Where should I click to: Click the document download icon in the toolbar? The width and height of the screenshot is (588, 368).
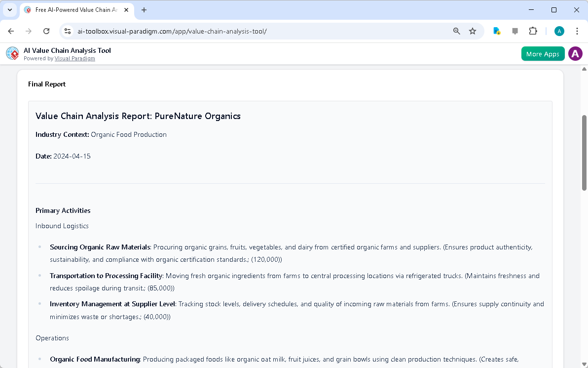pyautogui.click(x=497, y=31)
